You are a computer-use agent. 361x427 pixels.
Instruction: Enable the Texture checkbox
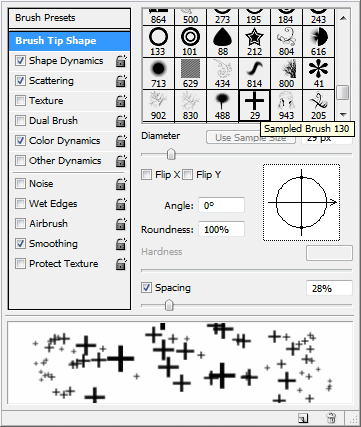[x=20, y=101]
